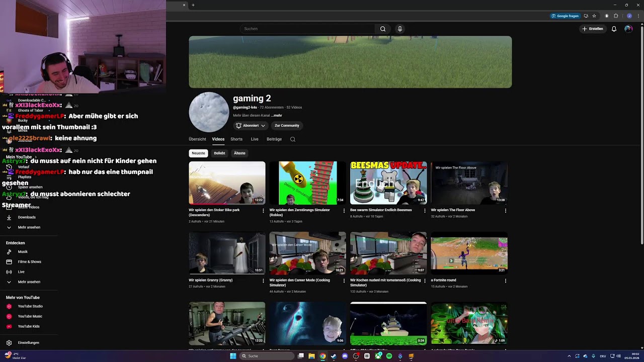Click the Windows taskbar Suche box
Viewport: 644px width, 362px height.
pyautogui.click(x=267, y=356)
